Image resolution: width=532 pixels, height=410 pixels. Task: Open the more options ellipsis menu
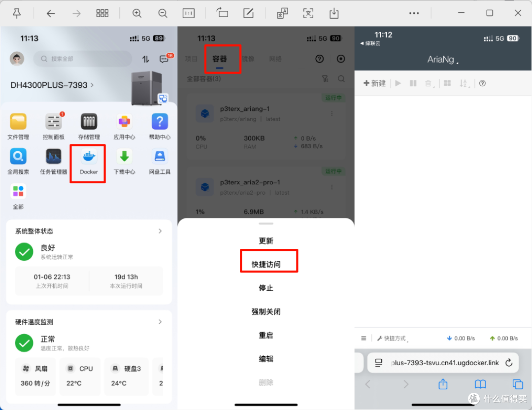tap(414, 13)
